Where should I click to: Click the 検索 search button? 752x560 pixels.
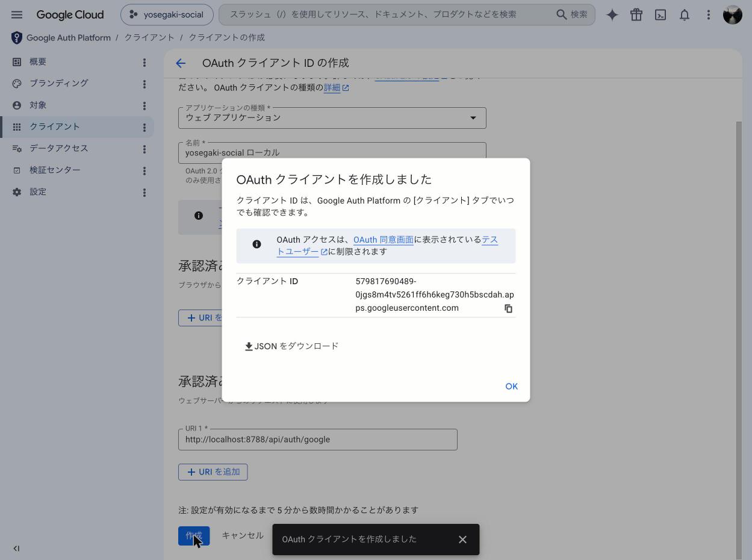click(572, 14)
